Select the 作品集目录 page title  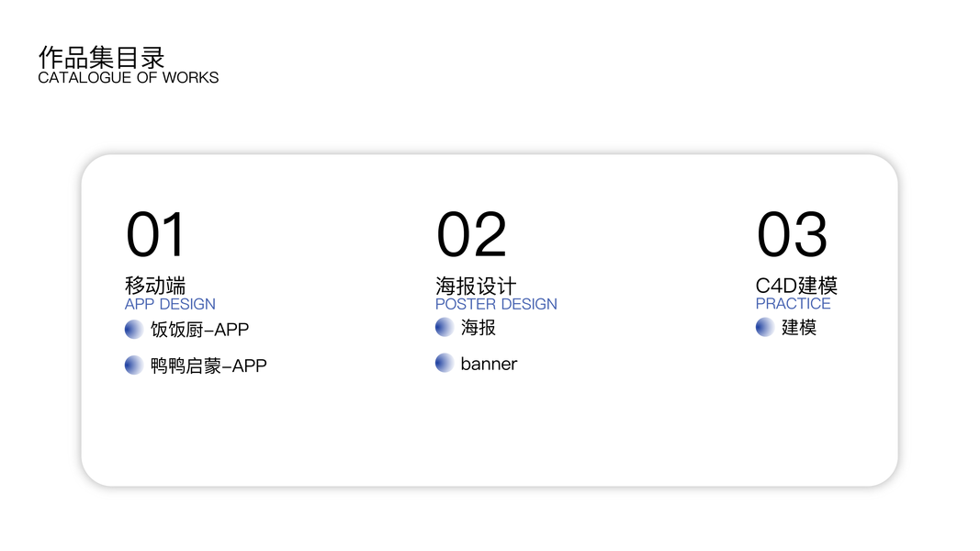coord(102,57)
